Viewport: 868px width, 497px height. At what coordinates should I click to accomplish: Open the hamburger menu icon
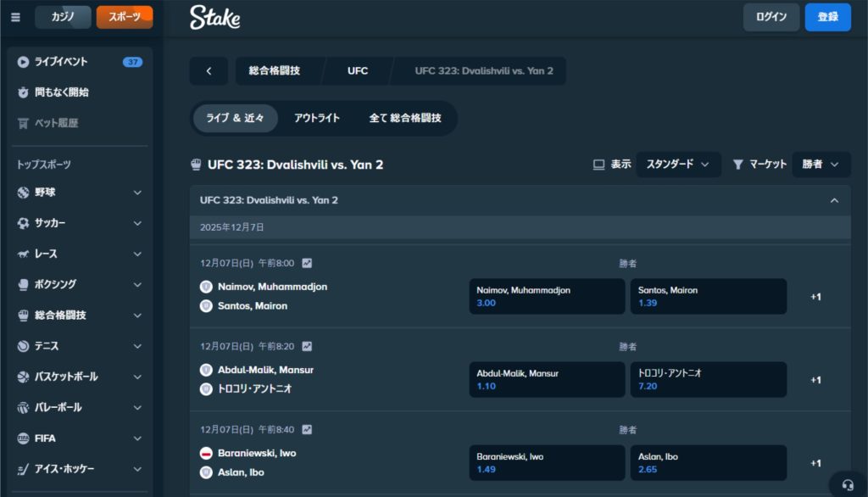[15, 17]
